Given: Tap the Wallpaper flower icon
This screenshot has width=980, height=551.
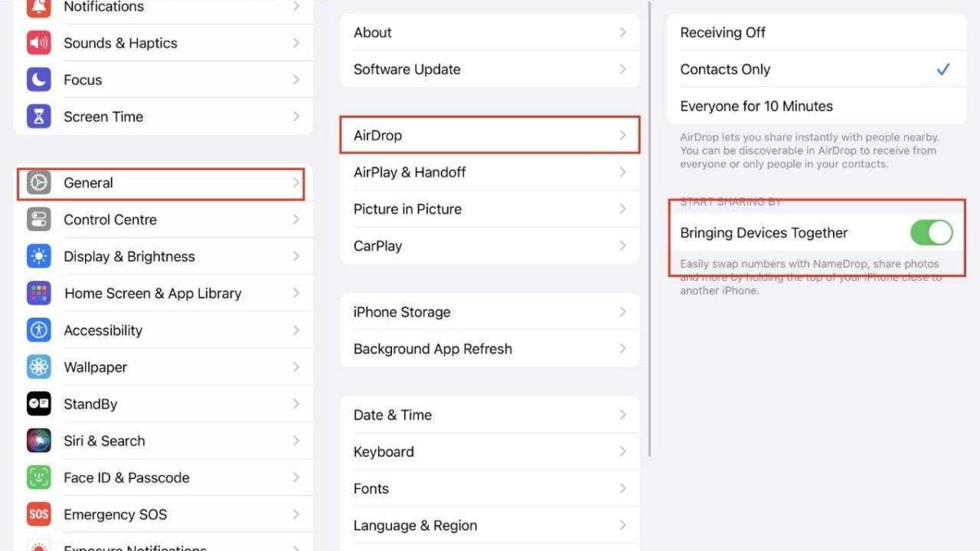Looking at the screenshot, I should (38, 367).
